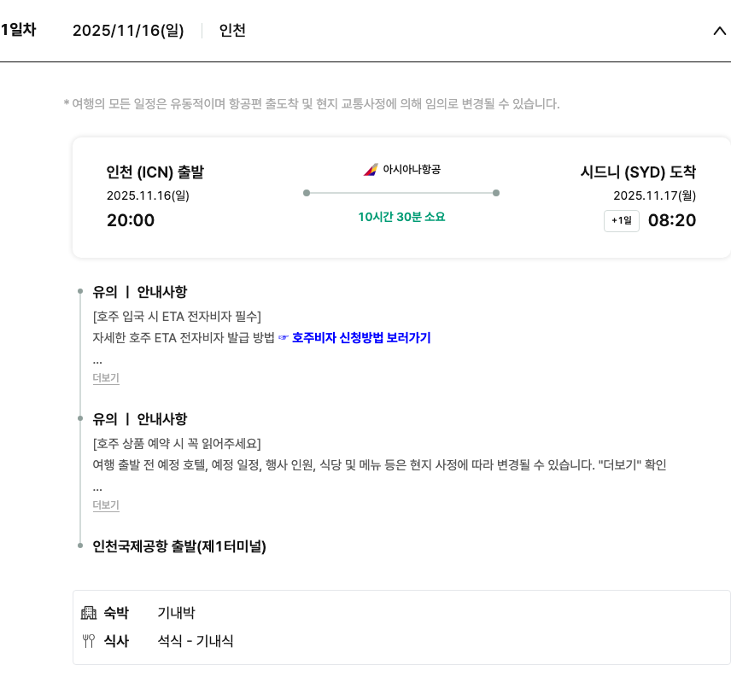Click the timeline dot beside 인천국제공항 출발

(x=80, y=545)
